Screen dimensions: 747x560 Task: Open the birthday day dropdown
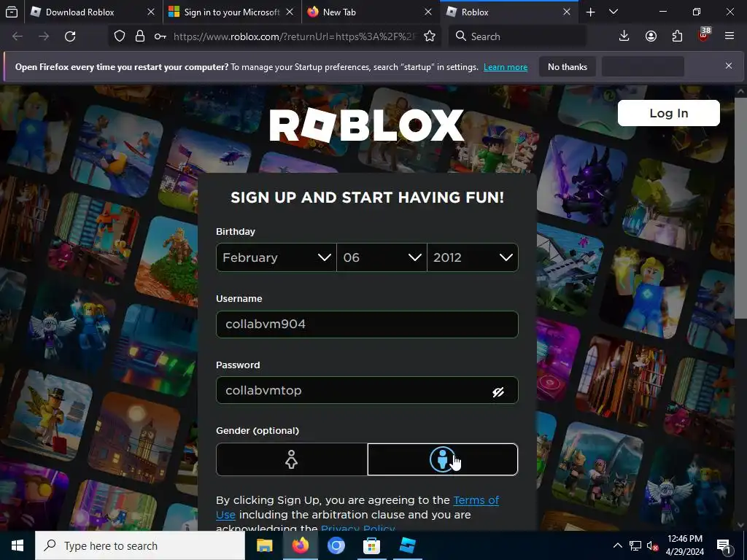[382, 257]
